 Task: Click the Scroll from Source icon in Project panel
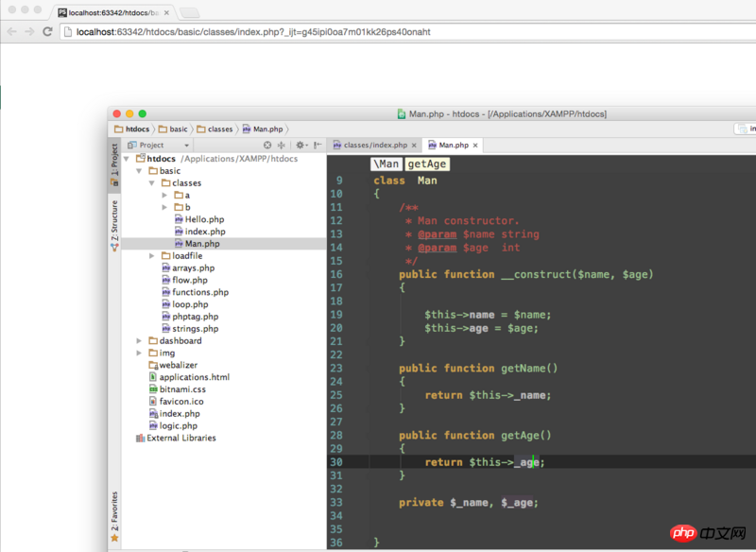pyautogui.click(x=267, y=146)
